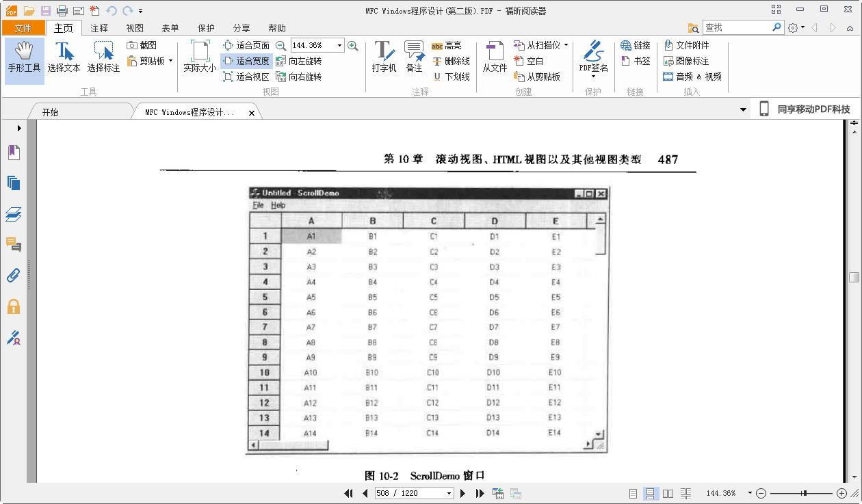This screenshot has height=504, width=862.
Task: Apply 下划线 underline markup
Action: click(451, 77)
